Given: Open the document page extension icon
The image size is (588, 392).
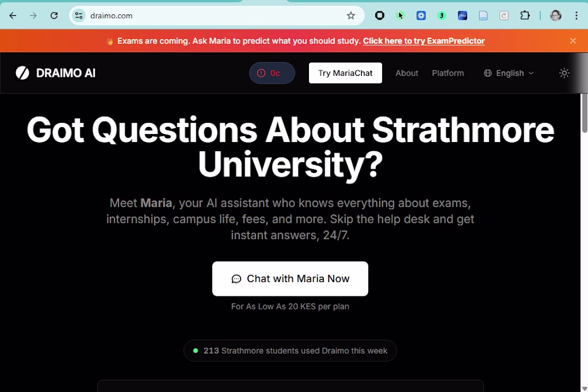Looking at the screenshot, I should click(x=483, y=15).
